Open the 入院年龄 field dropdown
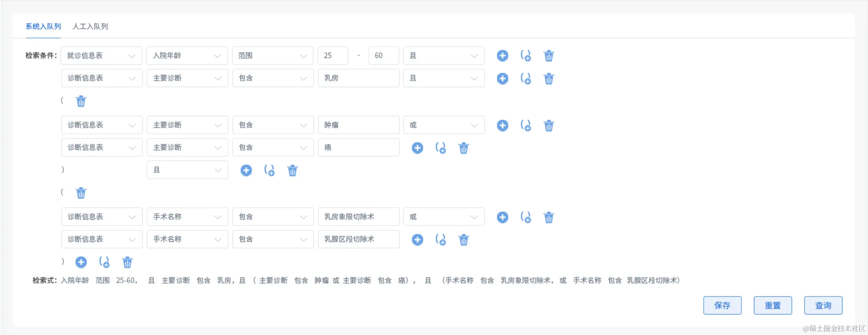The image size is (868, 335). 187,56
